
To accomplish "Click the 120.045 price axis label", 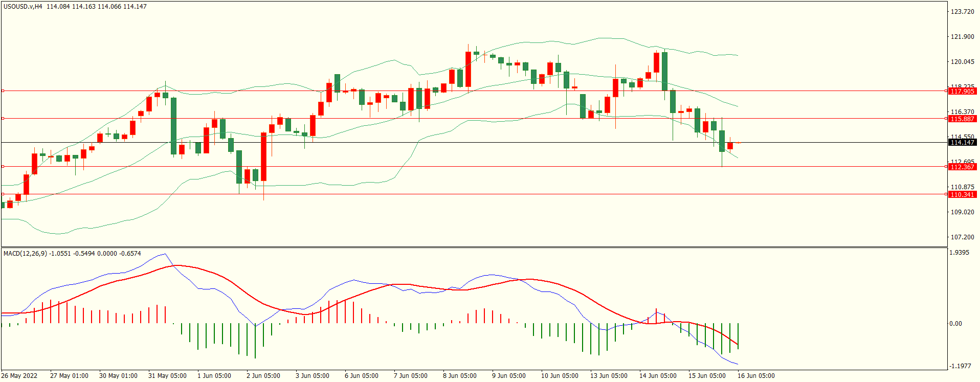I will pos(962,62).
